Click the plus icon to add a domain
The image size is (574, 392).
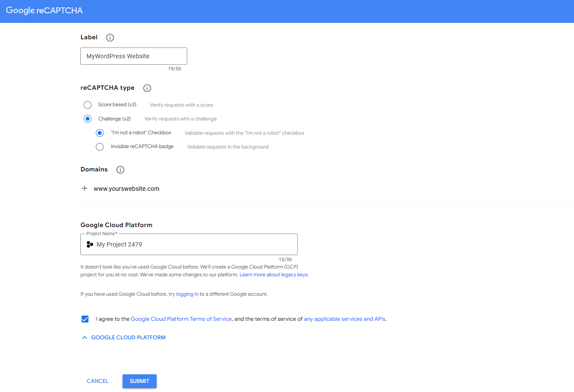click(x=85, y=188)
